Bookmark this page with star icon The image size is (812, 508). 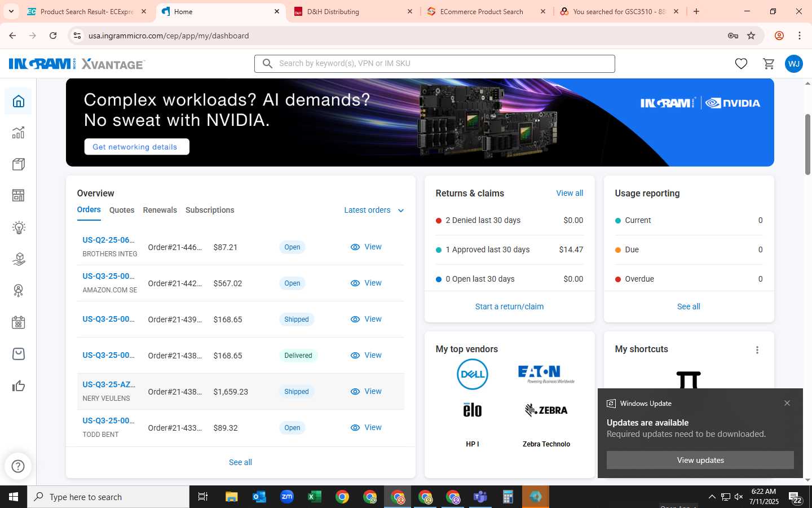pyautogui.click(x=751, y=36)
